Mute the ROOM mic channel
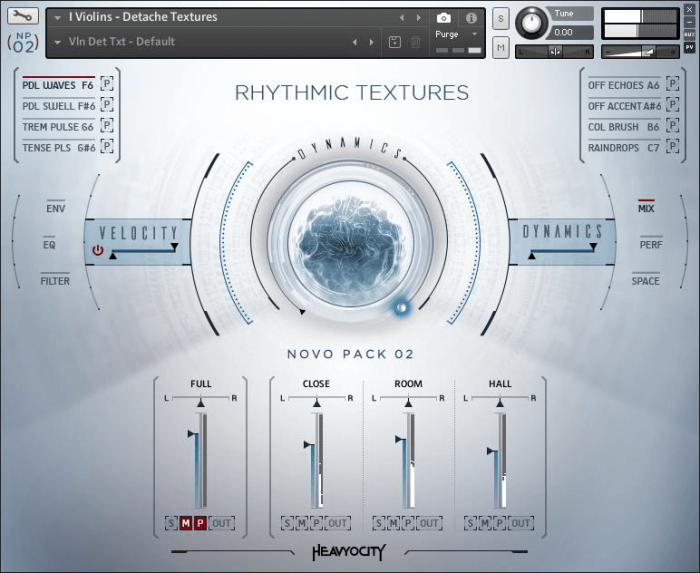 393,523
